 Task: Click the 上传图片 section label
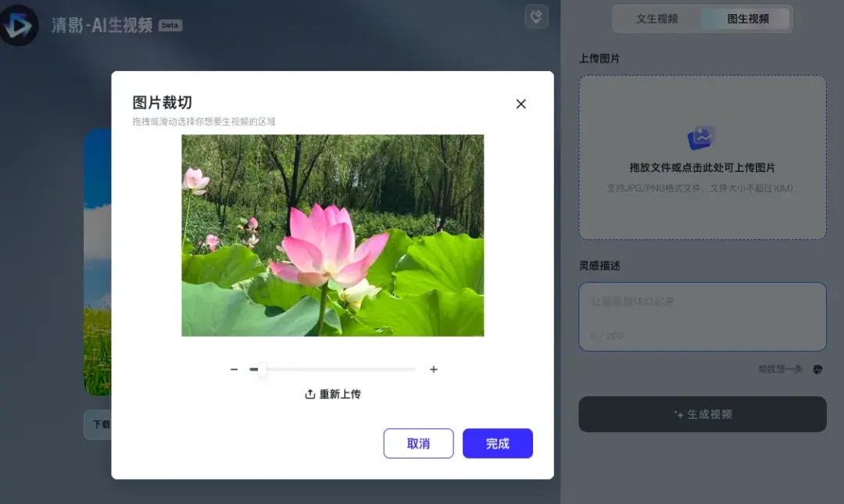(x=599, y=58)
